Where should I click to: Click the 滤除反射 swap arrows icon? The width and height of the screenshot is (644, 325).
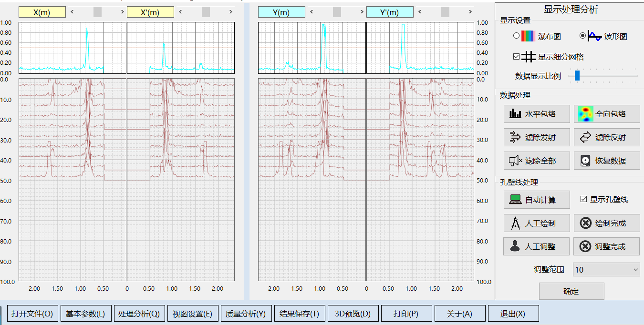[585, 137]
